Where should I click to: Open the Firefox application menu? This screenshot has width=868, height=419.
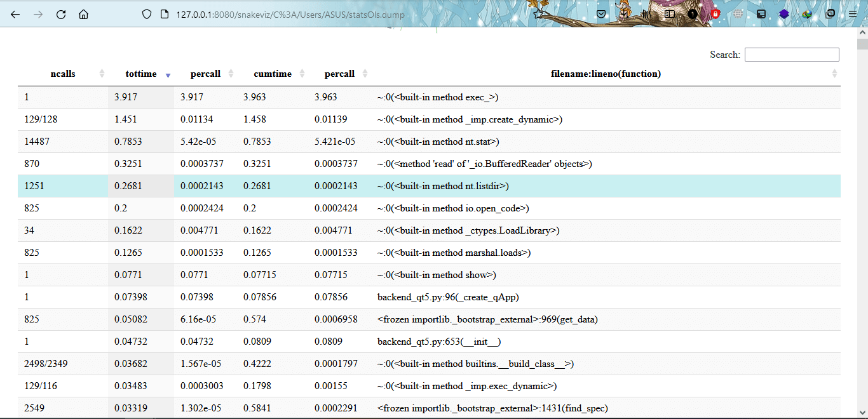coord(852,13)
